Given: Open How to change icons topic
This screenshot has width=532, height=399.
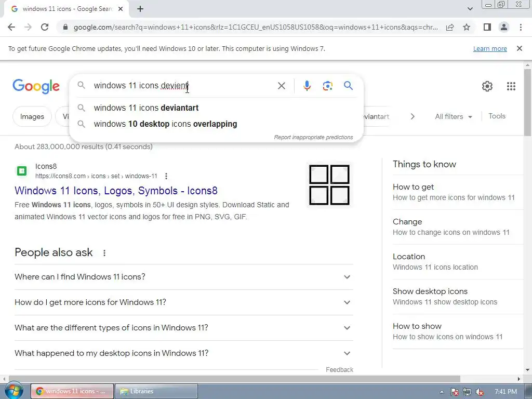Looking at the screenshot, I should (458, 227).
